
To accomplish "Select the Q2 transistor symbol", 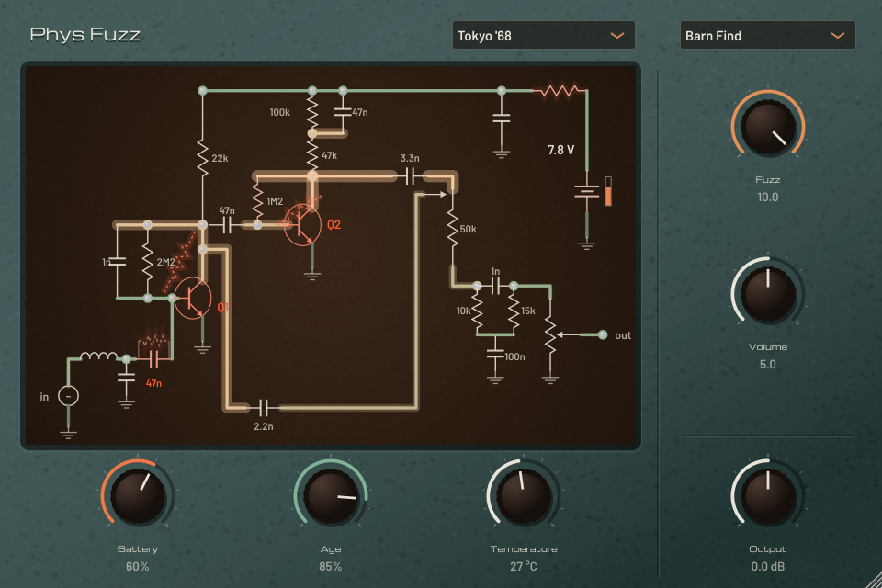I will click(302, 225).
